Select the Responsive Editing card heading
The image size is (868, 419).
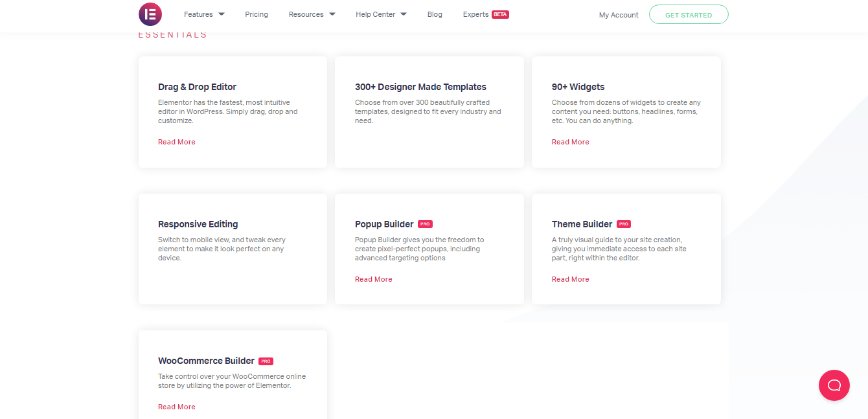[x=198, y=224]
